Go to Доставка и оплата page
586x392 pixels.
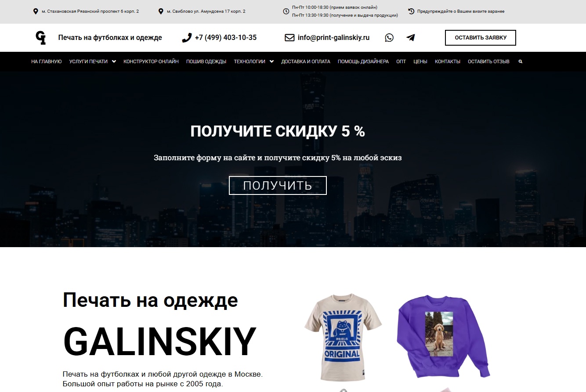[306, 61]
